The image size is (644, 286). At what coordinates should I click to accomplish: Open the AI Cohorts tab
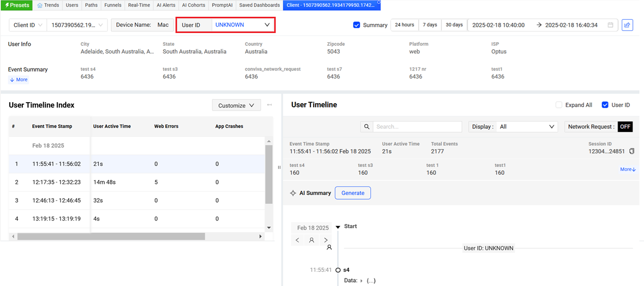193,5
